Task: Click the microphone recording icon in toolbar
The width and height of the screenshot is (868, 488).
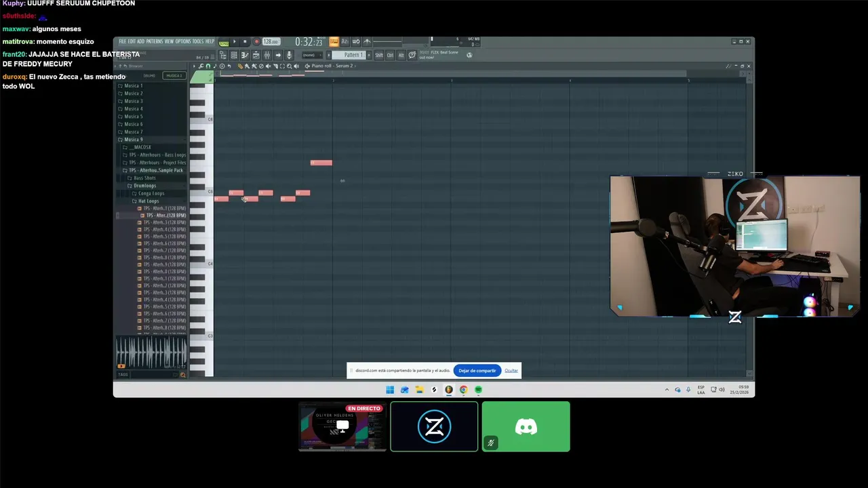Action: click(x=289, y=55)
